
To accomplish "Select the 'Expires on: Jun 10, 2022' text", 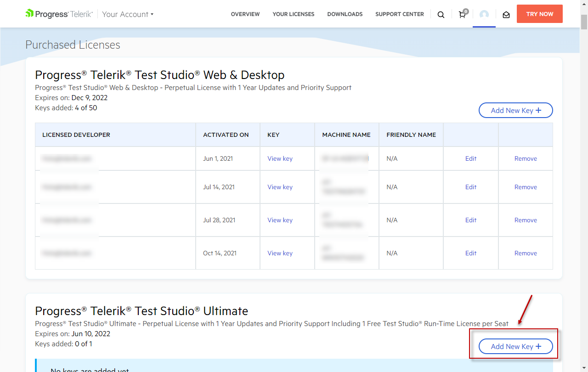I will pyautogui.click(x=73, y=334).
